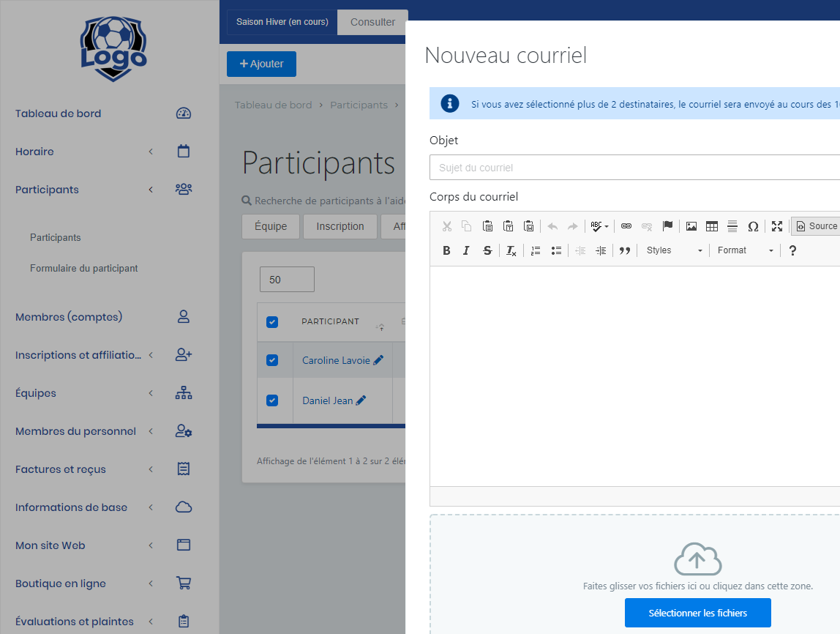Insert special character with Omega icon
Viewport: 840px width, 634px height.
coord(752,226)
